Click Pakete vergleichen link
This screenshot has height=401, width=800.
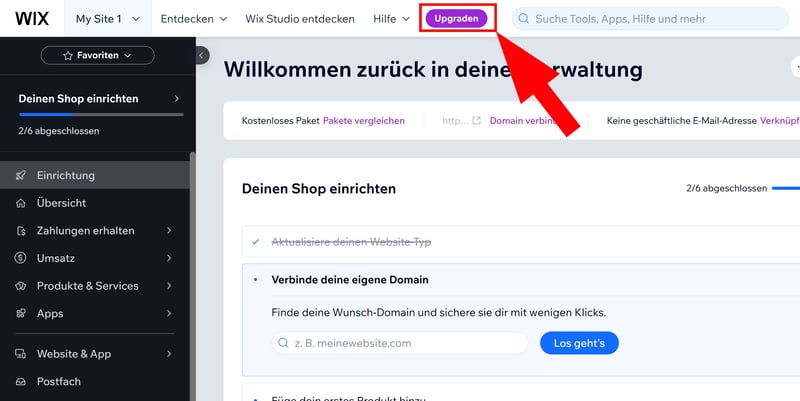364,121
